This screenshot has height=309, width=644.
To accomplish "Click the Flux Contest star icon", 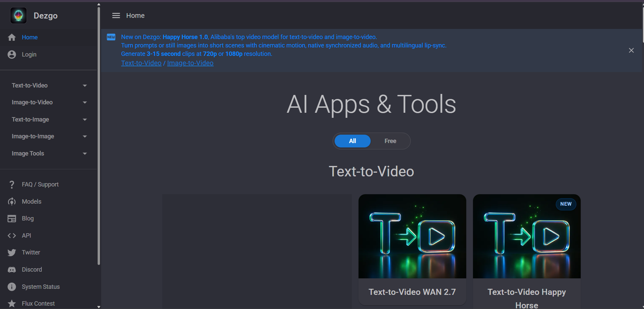I will [x=12, y=304].
